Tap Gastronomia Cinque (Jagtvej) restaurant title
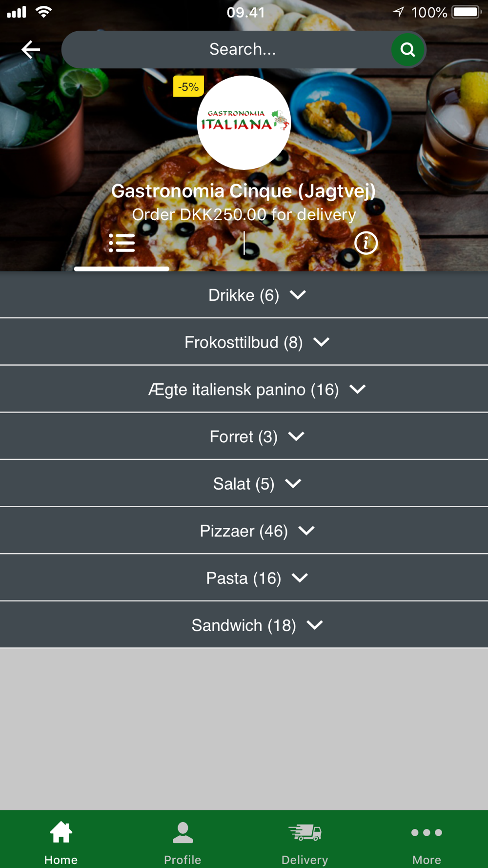The image size is (488, 868). 244,191
